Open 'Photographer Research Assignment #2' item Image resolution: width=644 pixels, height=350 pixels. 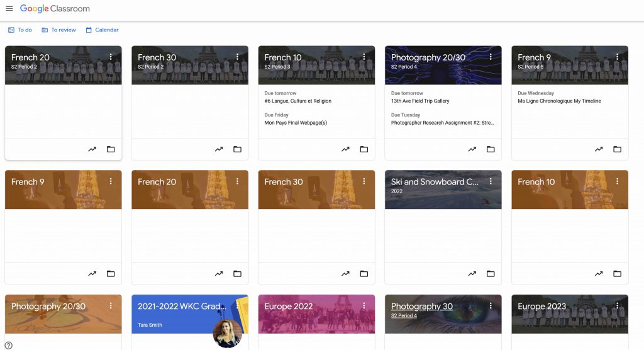coord(442,123)
